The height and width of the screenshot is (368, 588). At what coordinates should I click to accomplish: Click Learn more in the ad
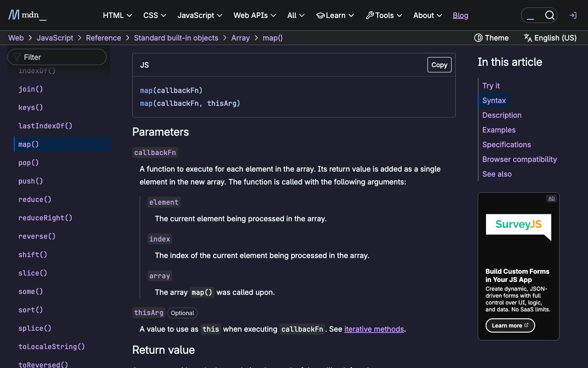coord(510,325)
